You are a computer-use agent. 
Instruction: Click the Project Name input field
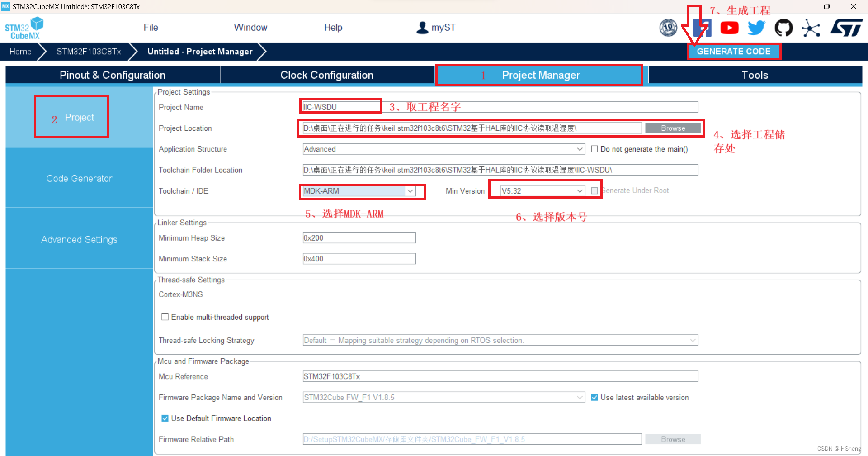(500, 107)
